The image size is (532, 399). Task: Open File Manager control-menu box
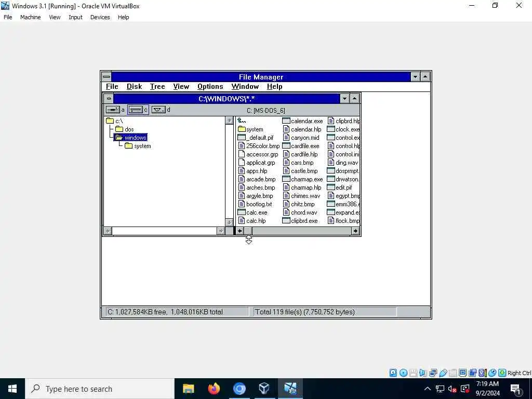[106, 77]
